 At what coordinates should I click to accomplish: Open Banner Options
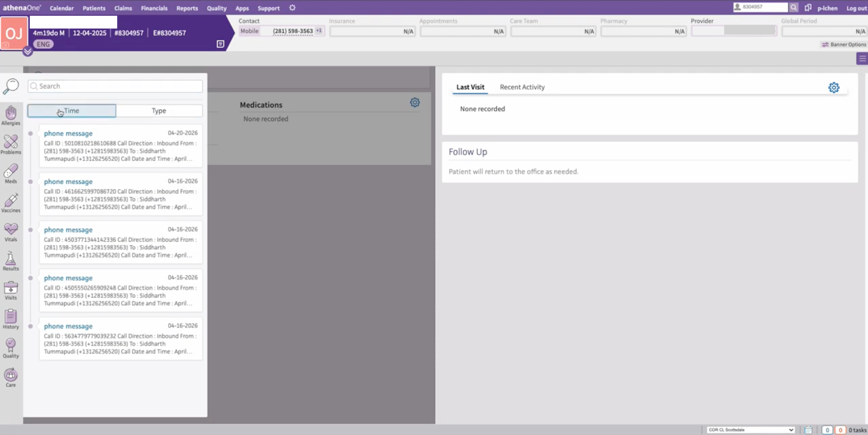844,44
